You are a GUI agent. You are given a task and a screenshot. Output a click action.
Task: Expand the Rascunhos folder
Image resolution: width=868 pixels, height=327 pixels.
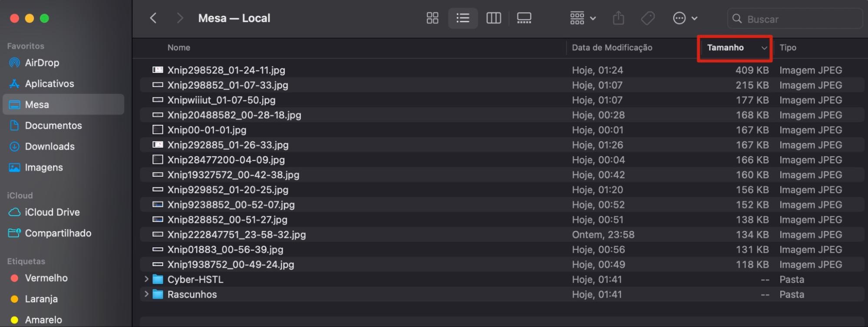[146, 294]
